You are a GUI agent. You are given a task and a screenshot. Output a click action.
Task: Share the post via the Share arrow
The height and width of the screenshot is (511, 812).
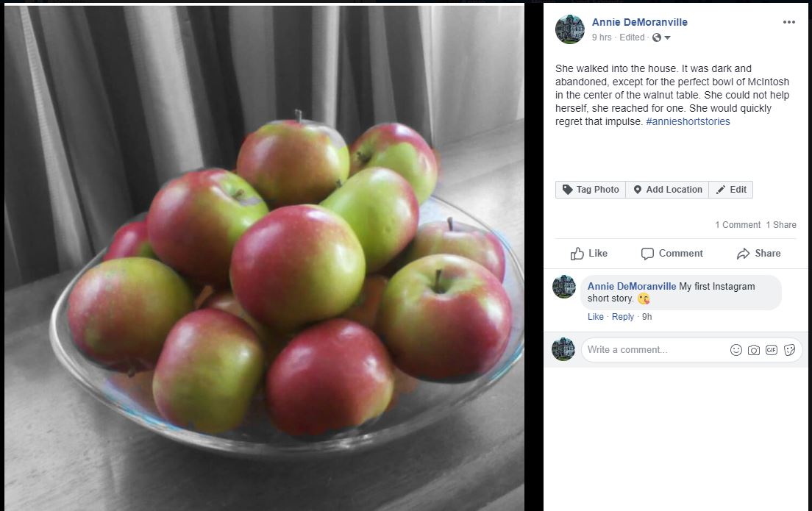758,254
